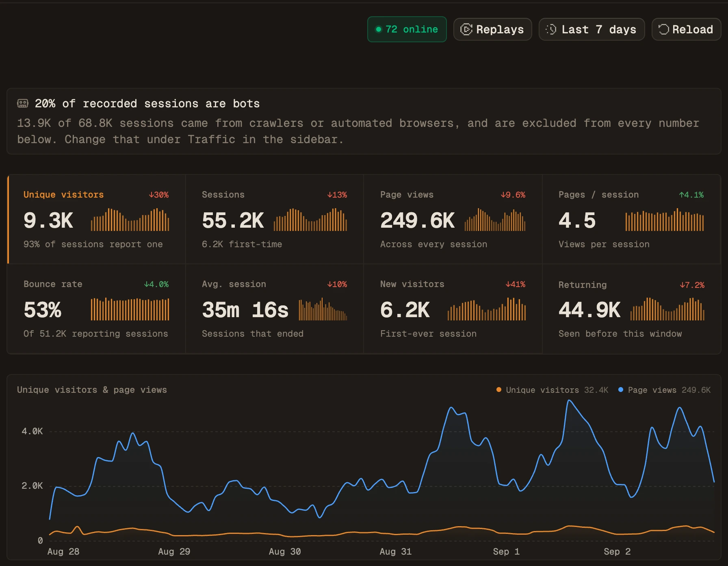
Task: Click the 72 online status badge
Action: (x=407, y=29)
